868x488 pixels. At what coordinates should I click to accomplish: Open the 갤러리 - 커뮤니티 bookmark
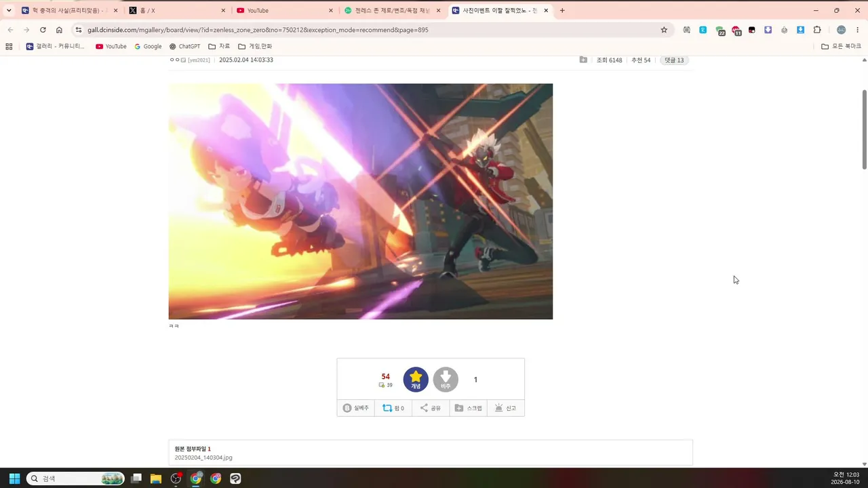[56, 47]
